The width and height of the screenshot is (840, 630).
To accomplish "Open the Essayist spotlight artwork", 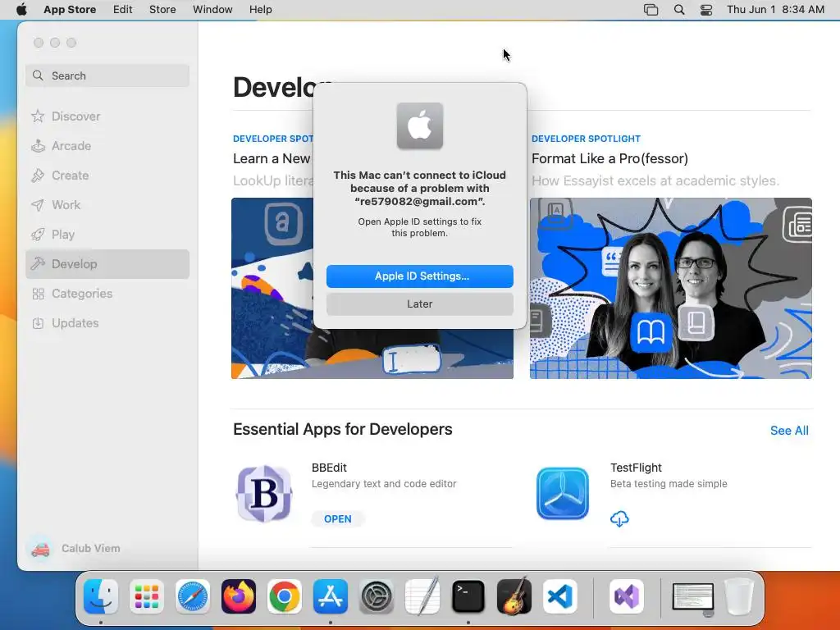I will 671,288.
